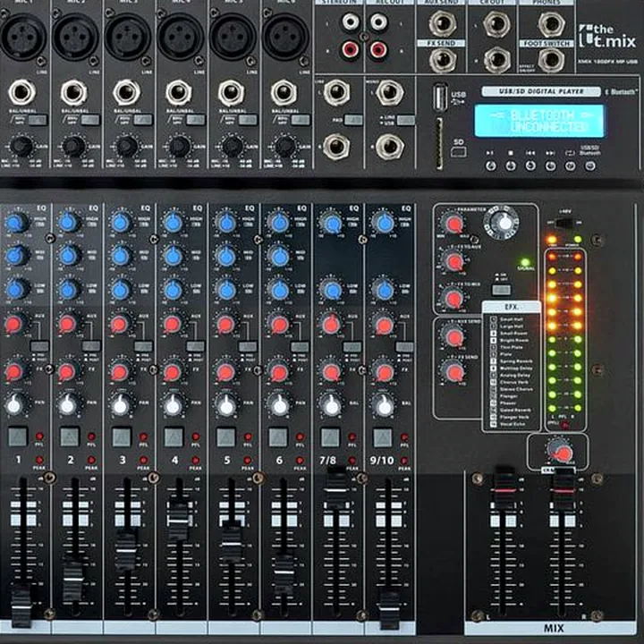Select the Bluetooth Unconnected LCD display
This screenshot has height=644, width=644.
pyautogui.click(x=539, y=121)
